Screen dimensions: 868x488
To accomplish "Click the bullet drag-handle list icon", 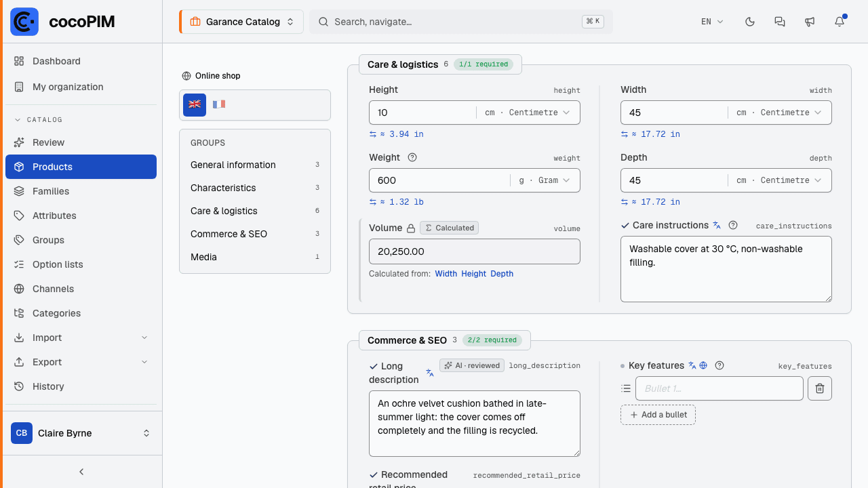I will pos(626,388).
